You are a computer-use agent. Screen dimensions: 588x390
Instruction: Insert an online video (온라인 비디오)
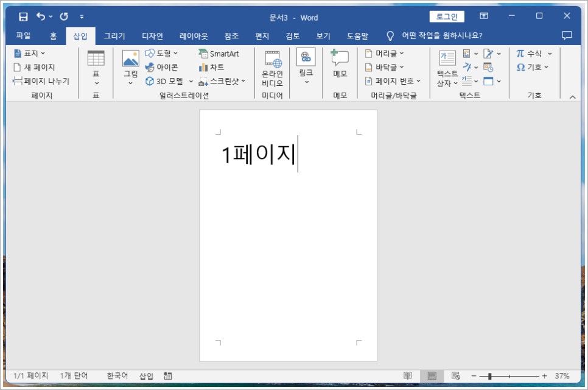272,68
